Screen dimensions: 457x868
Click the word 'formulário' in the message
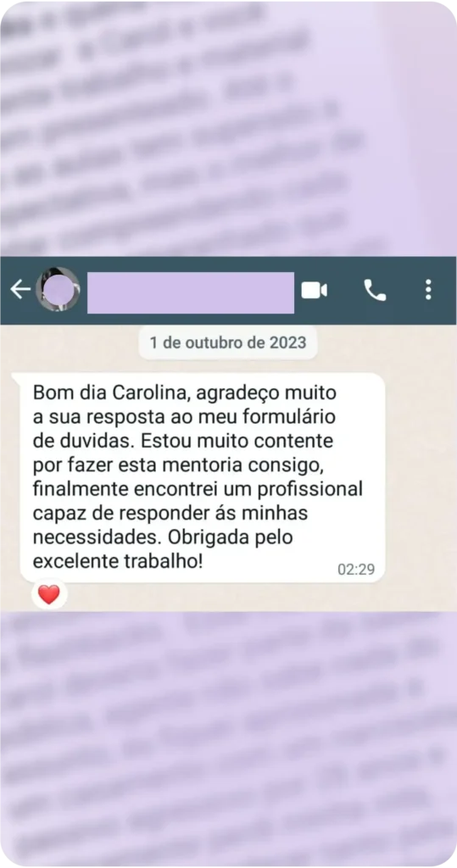click(x=290, y=417)
